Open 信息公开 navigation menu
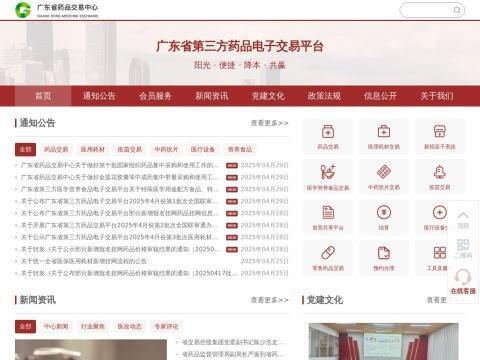 (380, 96)
